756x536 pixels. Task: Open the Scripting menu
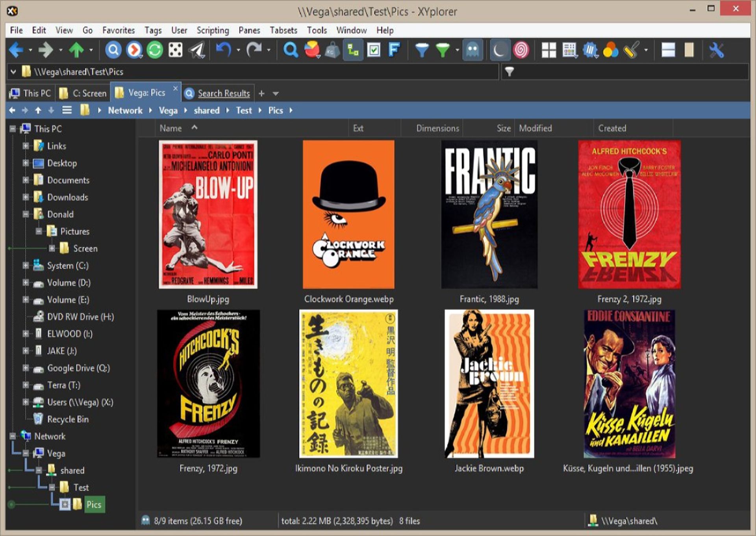213,30
